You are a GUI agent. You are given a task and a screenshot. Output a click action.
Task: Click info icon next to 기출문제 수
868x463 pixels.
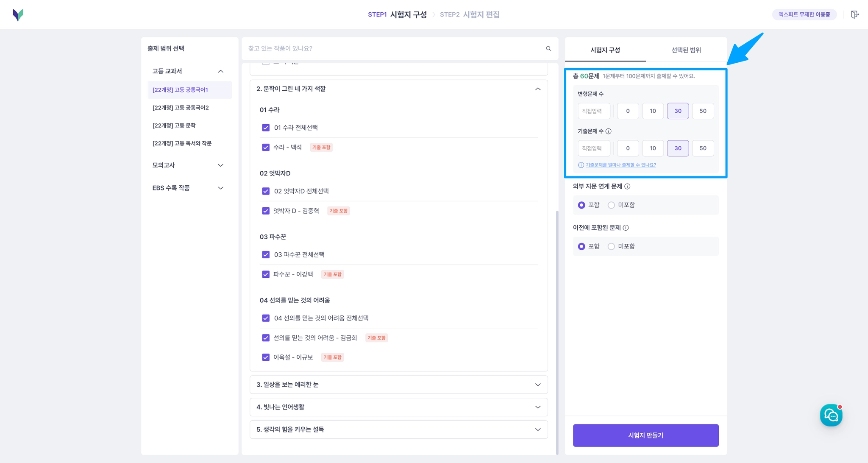pos(608,131)
